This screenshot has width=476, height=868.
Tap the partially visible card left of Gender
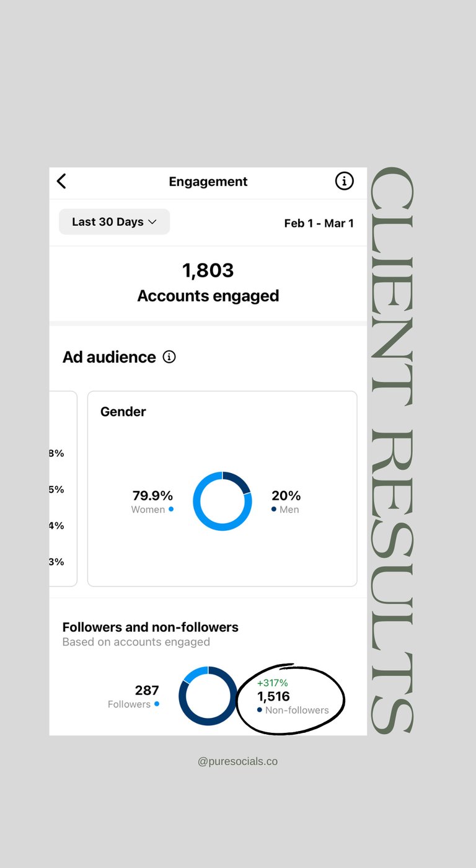pos(62,489)
